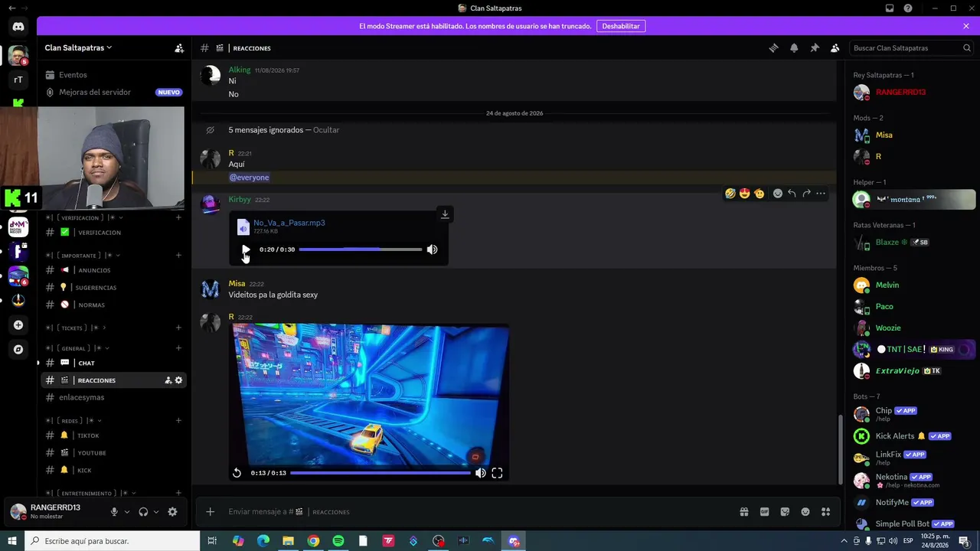This screenshot has height=551, width=980.
Task: Open the GIF picker in the message bar
Action: [x=764, y=512]
